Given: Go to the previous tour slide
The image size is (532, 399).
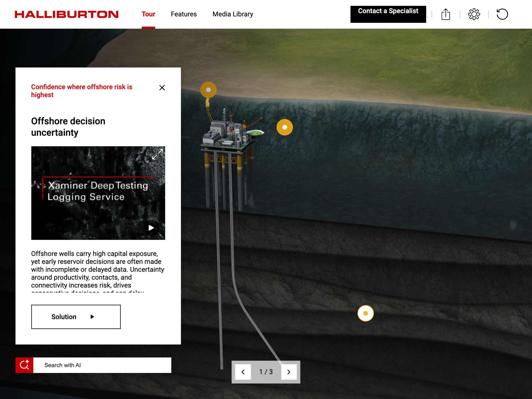Looking at the screenshot, I should (x=243, y=372).
